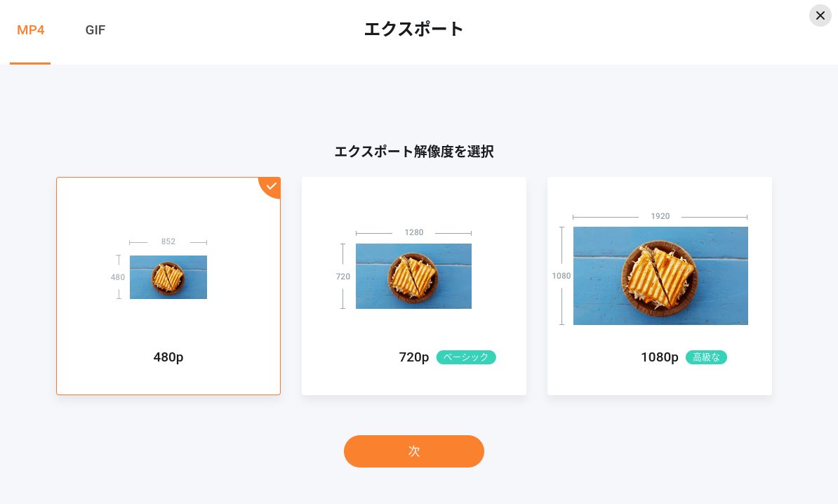Select the MP4 tab
Viewport: 838px width, 504px height.
pyautogui.click(x=30, y=30)
